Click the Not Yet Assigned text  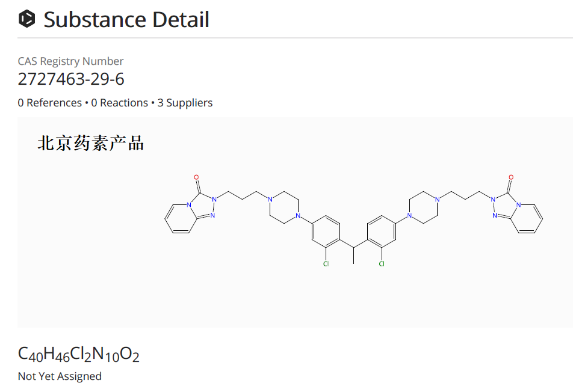pos(60,376)
